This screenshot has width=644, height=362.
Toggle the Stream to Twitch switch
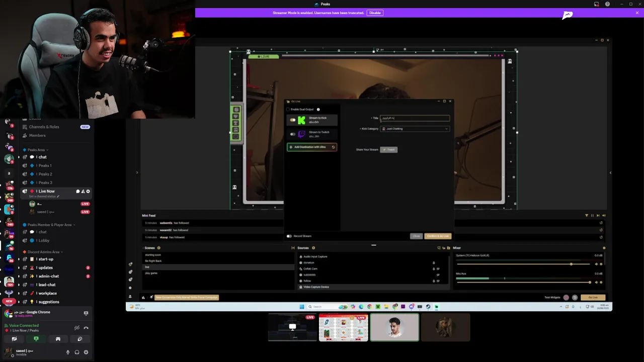point(293,134)
